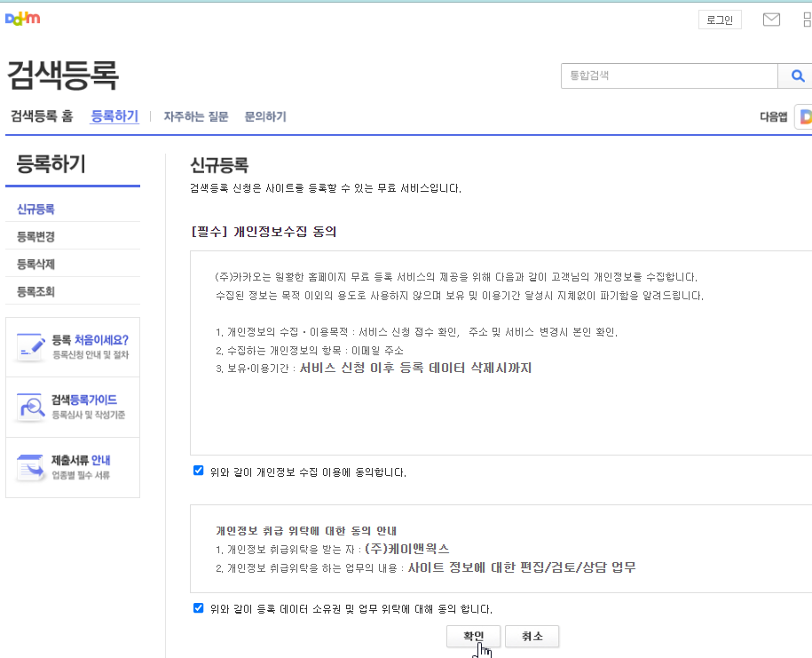Select the 등록하기 tab
Image resolution: width=812 pixels, height=658 pixels.
pyautogui.click(x=114, y=116)
